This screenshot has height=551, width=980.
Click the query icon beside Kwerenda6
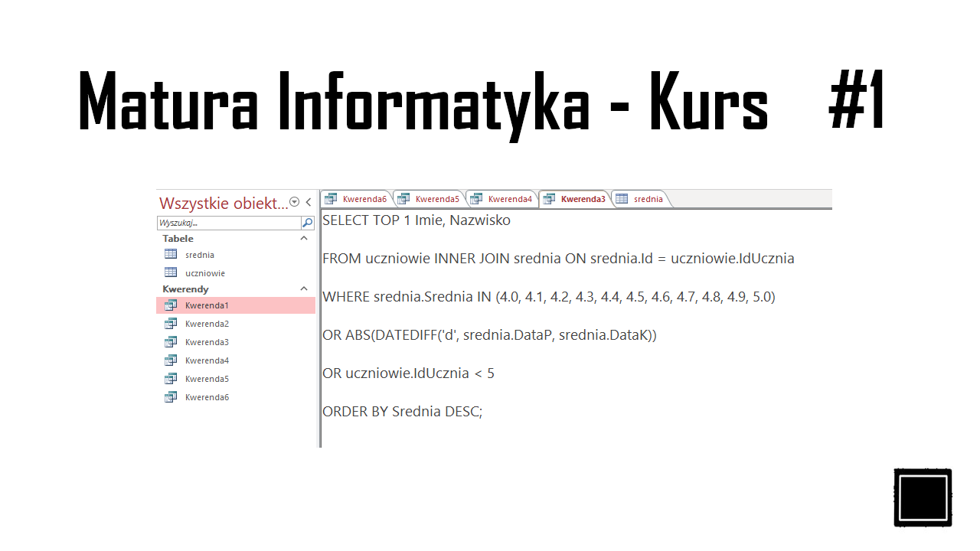point(170,396)
